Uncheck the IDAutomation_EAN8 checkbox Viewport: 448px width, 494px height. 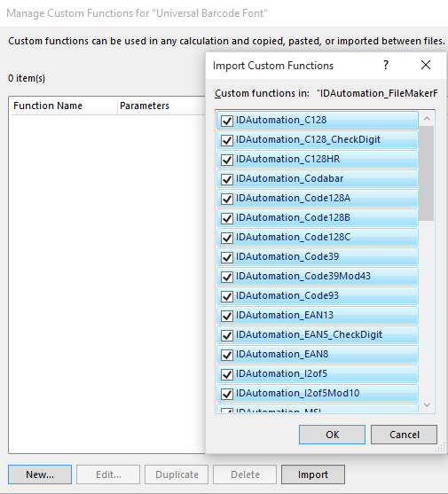pyautogui.click(x=227, y=355)
